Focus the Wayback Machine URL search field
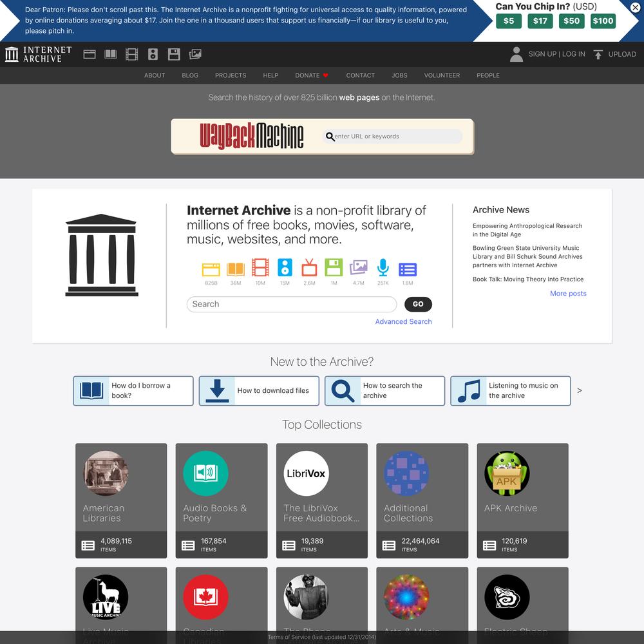This screenshot has width=644, height=644. 393,137
